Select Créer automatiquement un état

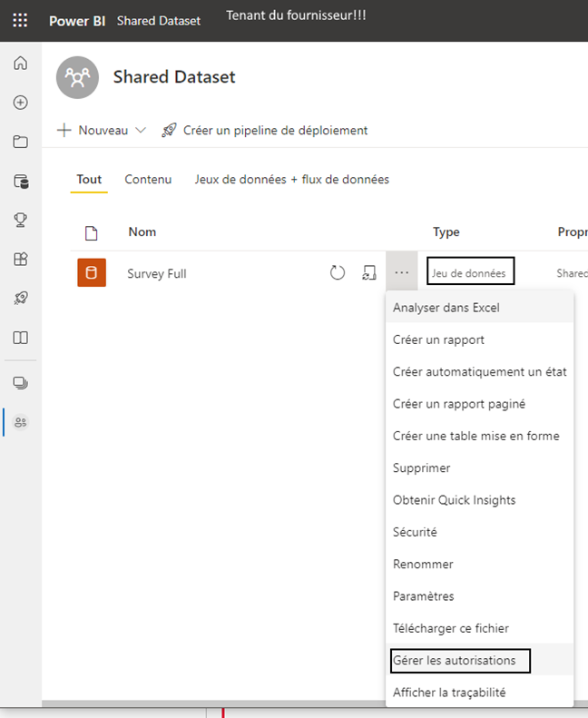(479, 371)
